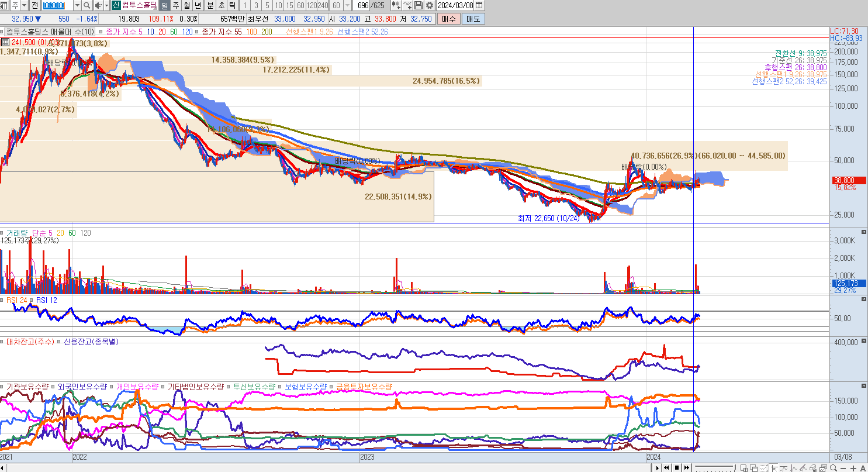Click the zoom in plus icon
Viewport: 868px width, 472px height.
point(854,467)
